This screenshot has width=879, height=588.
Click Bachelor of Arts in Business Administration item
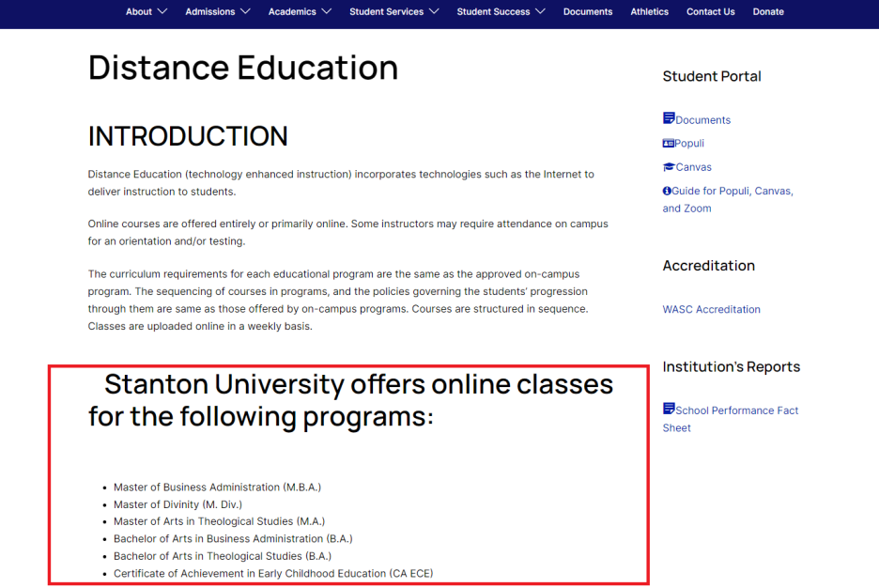pos(233,538)
